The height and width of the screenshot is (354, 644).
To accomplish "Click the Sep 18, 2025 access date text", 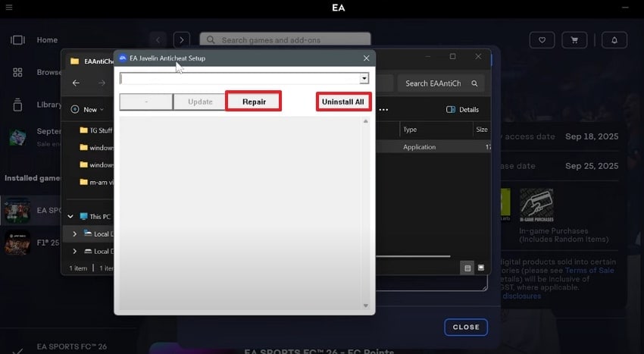I will point(592,136).
